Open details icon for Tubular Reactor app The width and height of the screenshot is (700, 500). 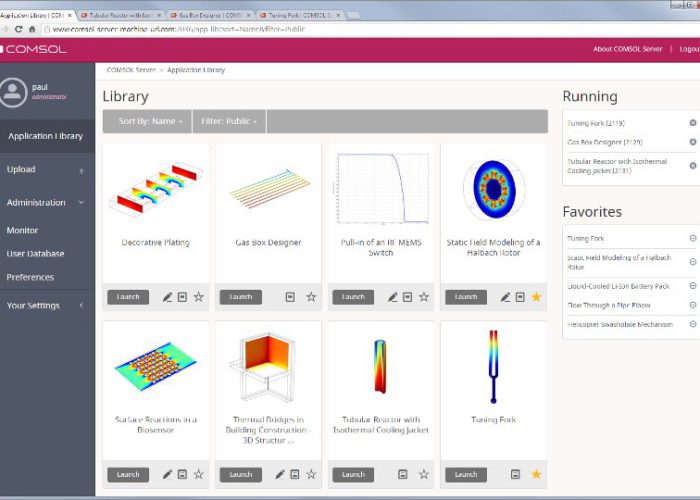[x=403, y=474]
